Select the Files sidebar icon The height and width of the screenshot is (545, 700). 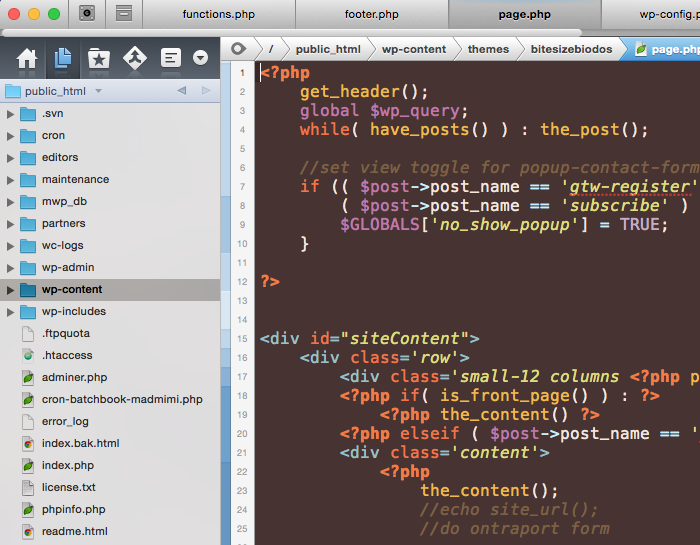coord(62,58)
